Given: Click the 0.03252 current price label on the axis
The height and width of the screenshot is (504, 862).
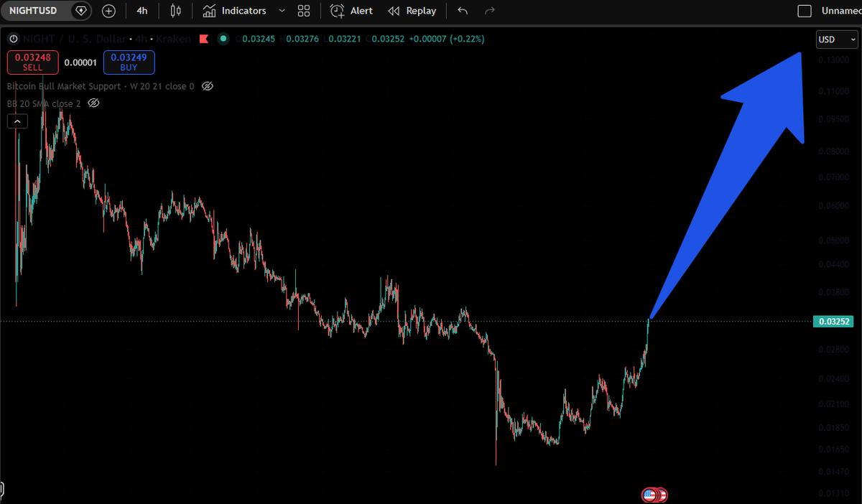Looking at the screenshot, I should [x=832, y=321].
